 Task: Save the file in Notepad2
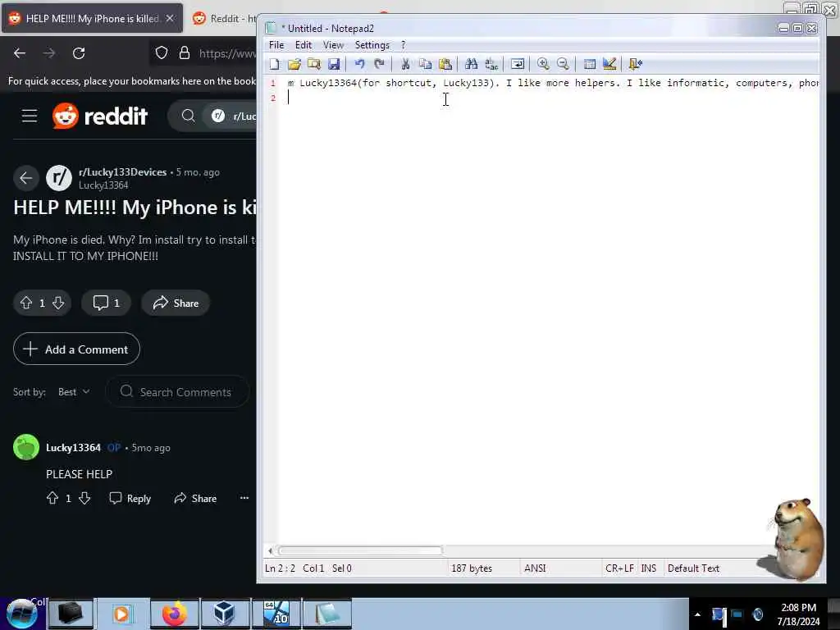point(334,64)
